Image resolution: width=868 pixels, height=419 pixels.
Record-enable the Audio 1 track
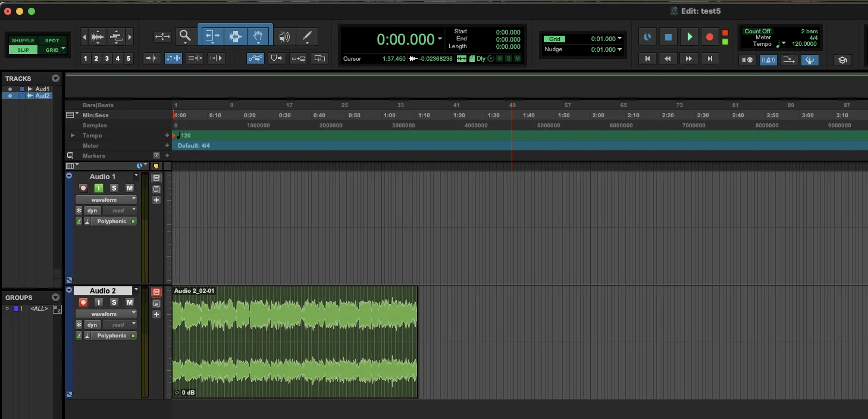coord(83,188)
